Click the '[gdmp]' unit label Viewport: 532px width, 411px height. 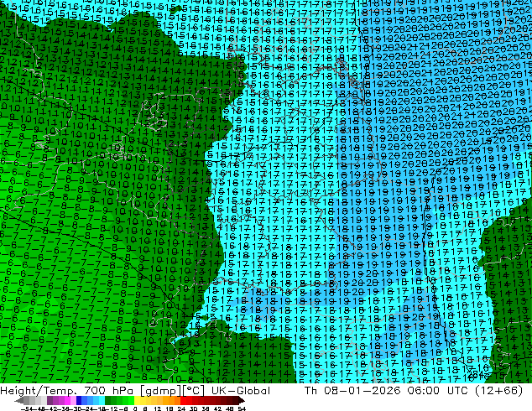pos(161,391)
